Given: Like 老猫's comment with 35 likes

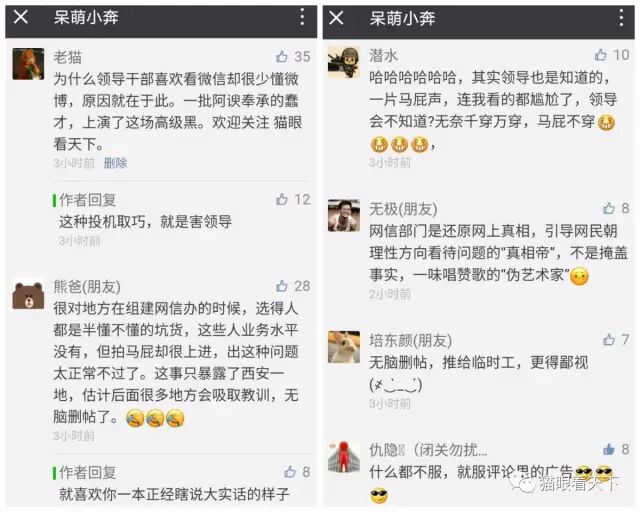Looking at the screenshot, I should tap(282, 56).
